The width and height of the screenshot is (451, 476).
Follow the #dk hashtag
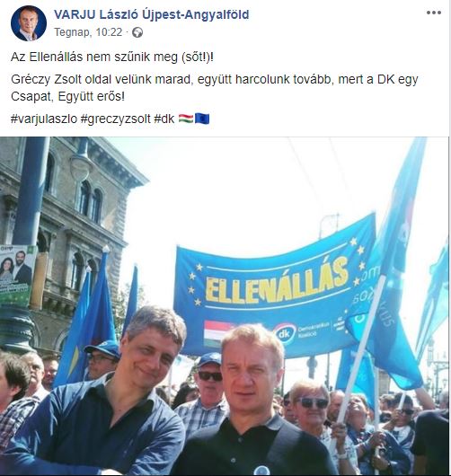click(x=164, y=119)
